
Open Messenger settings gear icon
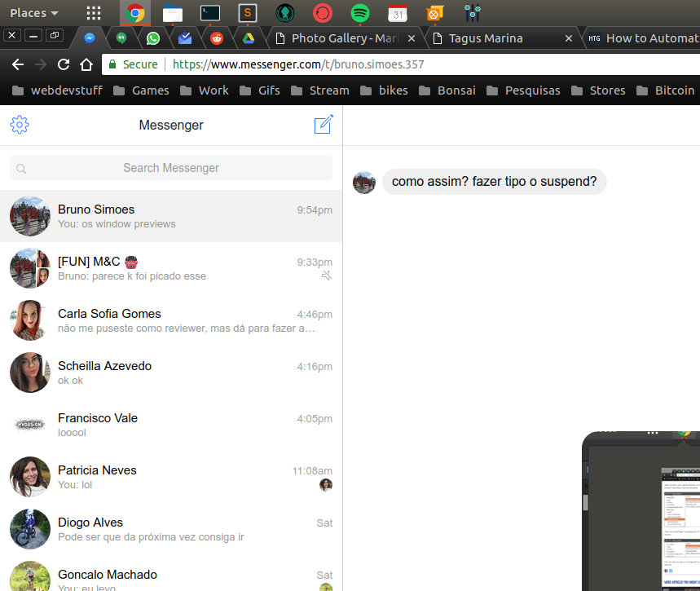click(20, 125)
